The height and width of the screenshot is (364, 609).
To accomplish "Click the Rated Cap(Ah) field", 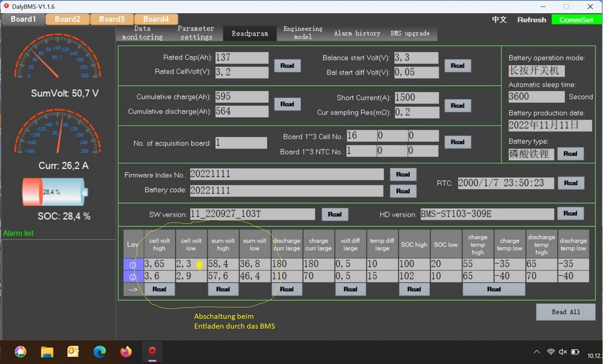I will 242,58.
